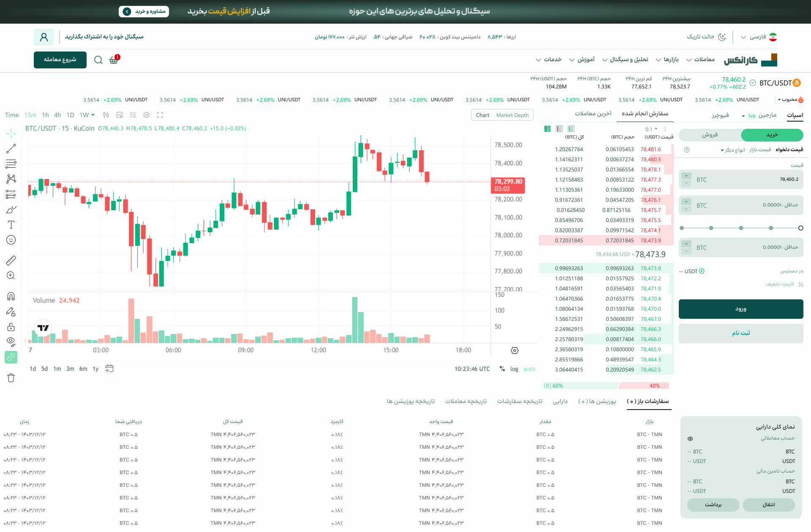This screenshot has width=811, height=532.
Task: Expand معاملات menu
Action: click(x=700, y=60)
